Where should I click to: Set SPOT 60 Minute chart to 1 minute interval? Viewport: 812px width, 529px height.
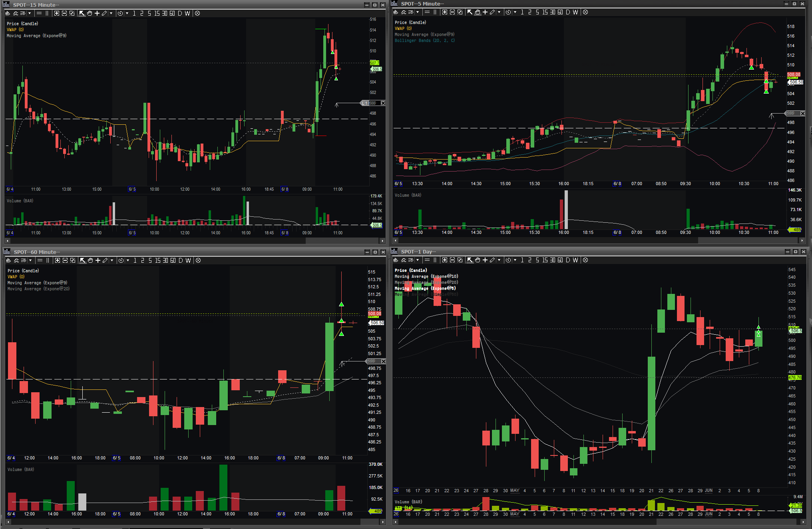point(135,260)
